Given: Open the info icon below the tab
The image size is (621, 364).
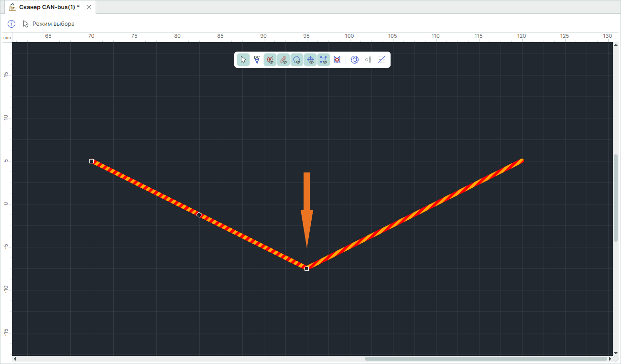Looking at the screenshot, I should tap(12, 24).
